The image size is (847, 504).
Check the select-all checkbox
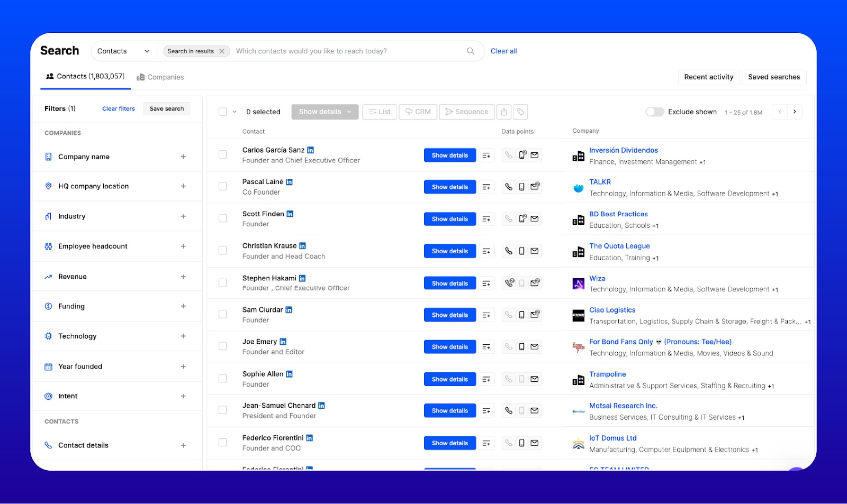click(223, 112)
